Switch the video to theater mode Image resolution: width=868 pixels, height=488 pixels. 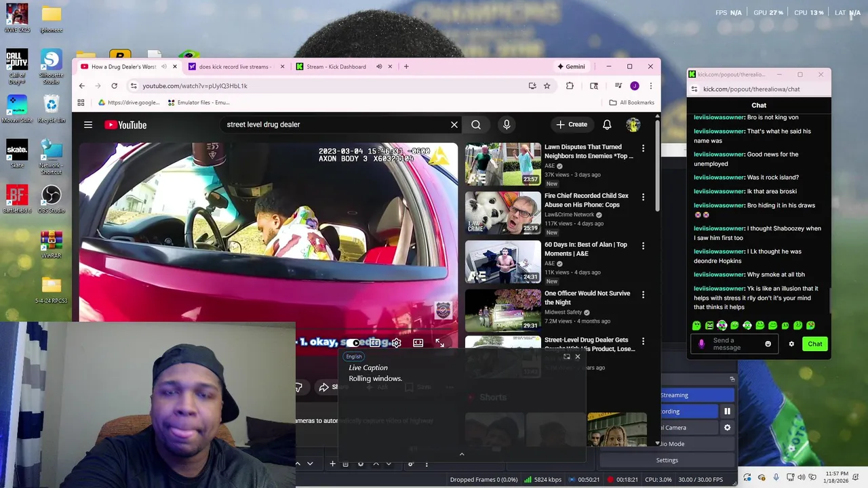[x=418, y=343]
